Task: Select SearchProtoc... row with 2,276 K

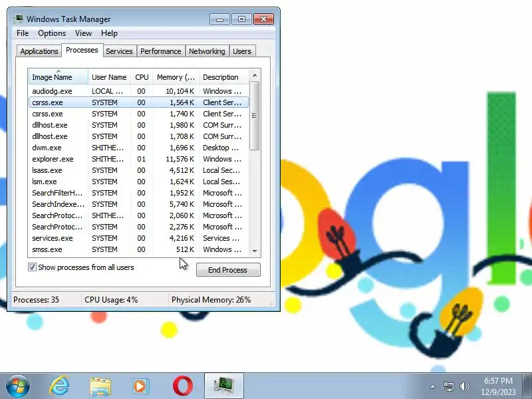Action: click(x=138, y=227)
